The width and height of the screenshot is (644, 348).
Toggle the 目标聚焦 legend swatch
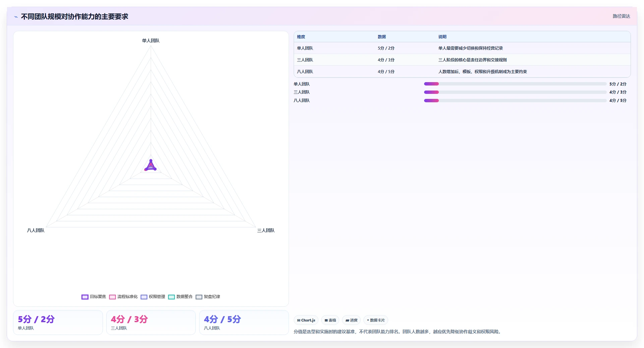[x=85, y=297]
